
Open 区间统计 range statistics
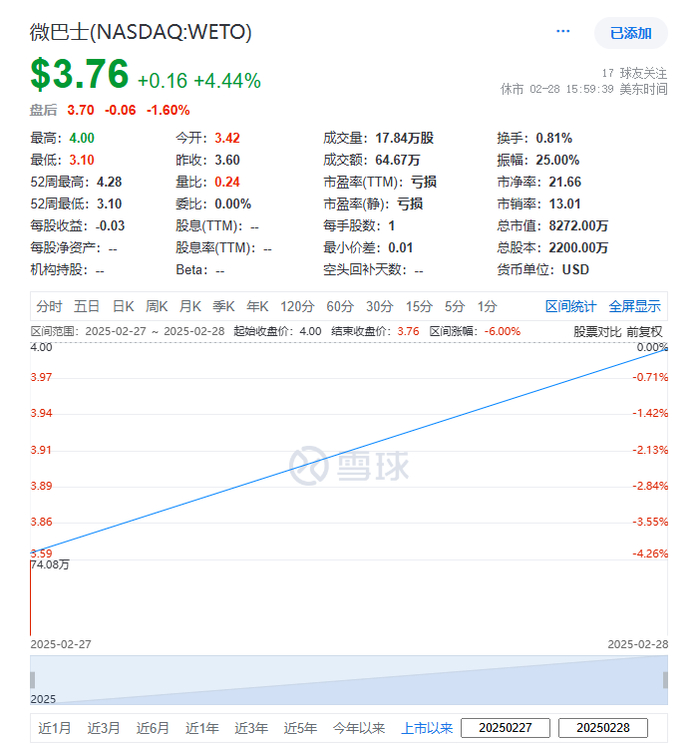tap(571, 306)
